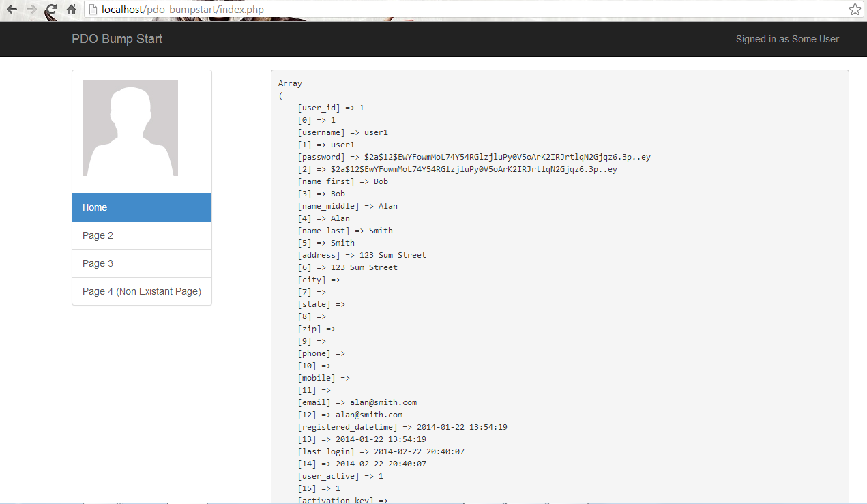
Task: Click the [name_last] => Smith line
Action: [345, 231]
